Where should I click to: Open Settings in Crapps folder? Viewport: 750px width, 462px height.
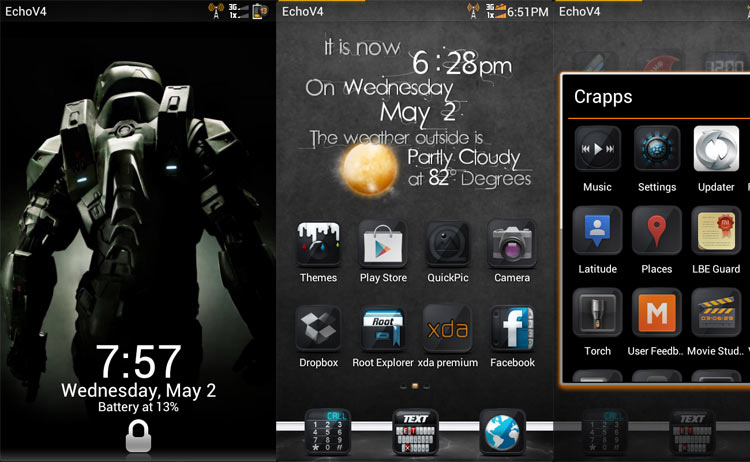click(x=657, y=149)
